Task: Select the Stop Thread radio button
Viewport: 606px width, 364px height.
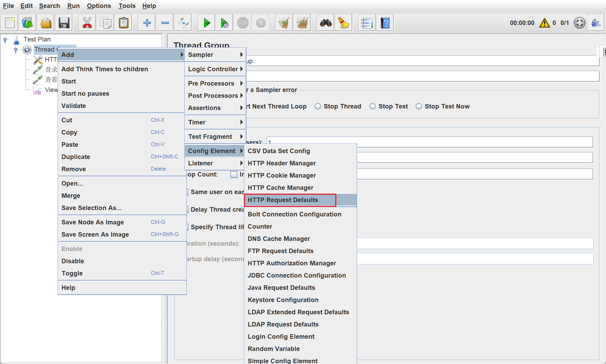Action: pyautogui.click(x=318, y=106)
